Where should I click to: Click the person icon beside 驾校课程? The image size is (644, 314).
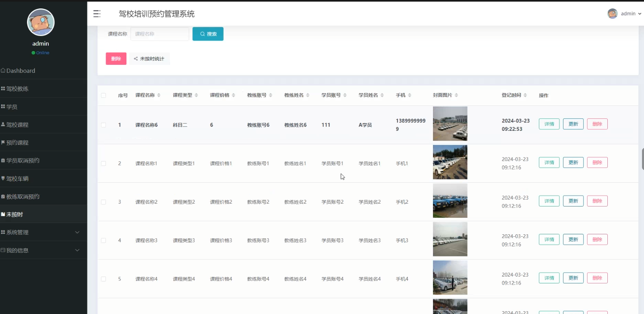(x=3, y=124)
